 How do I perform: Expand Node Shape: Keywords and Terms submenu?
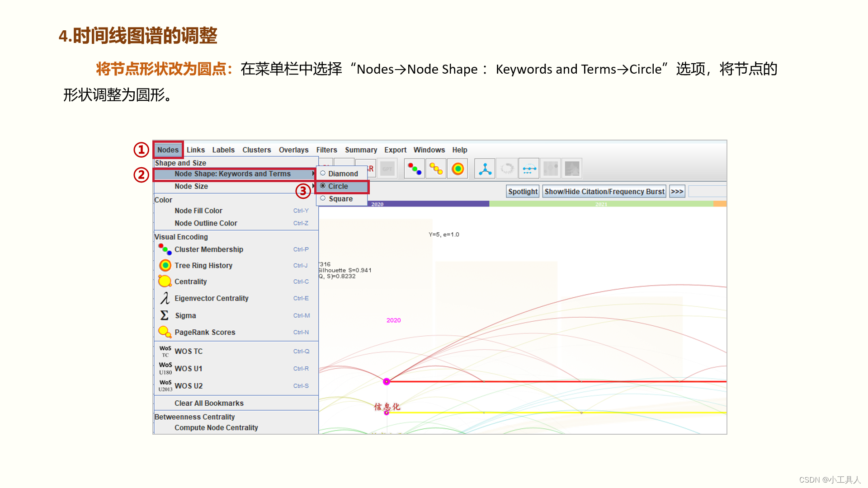point(232,174)
